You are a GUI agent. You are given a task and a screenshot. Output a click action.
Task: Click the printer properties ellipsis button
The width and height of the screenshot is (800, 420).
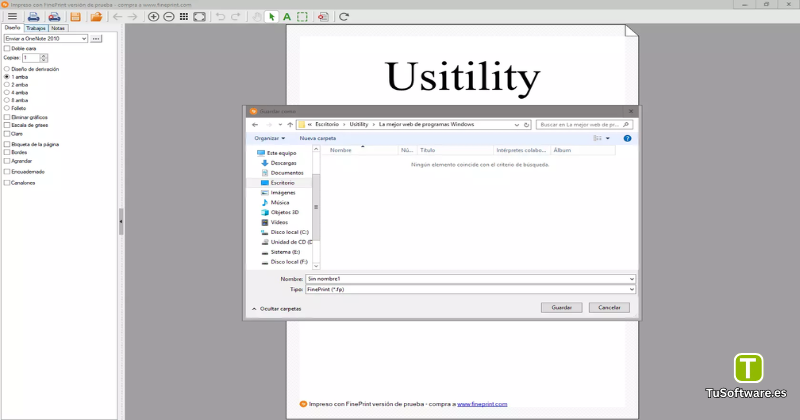click(96, 39)
